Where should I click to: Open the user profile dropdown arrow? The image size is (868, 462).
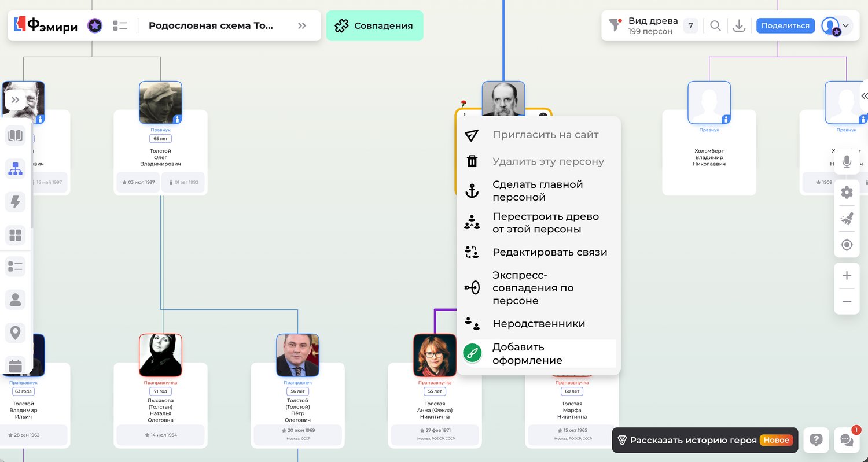click(846, 25)
